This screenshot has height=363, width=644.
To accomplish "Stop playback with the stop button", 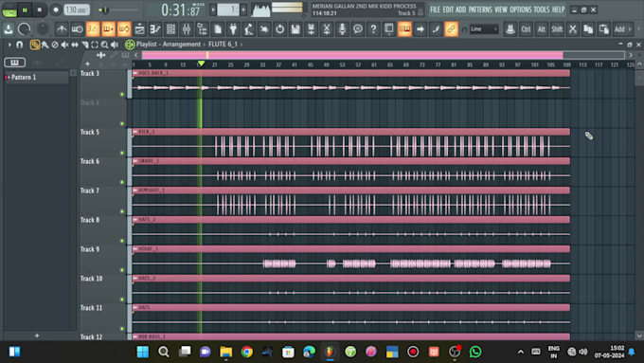I will click(40, 9).
